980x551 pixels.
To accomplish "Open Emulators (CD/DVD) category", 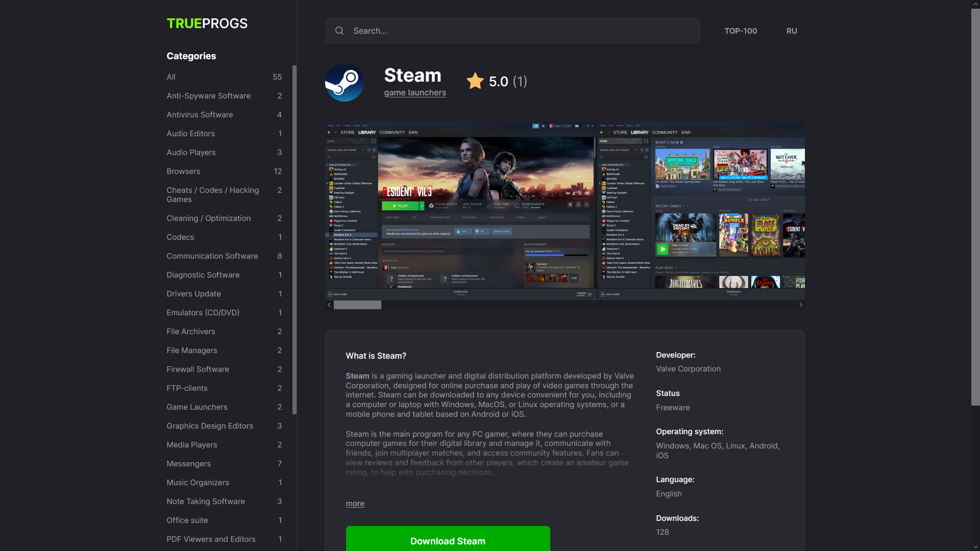I will point(224,313).
